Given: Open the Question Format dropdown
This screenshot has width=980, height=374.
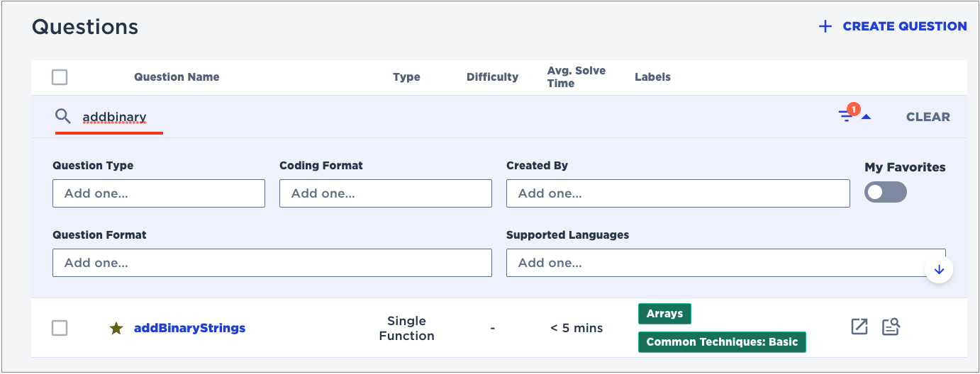Looking at the screenshot, I should click(x=272, y=263).
